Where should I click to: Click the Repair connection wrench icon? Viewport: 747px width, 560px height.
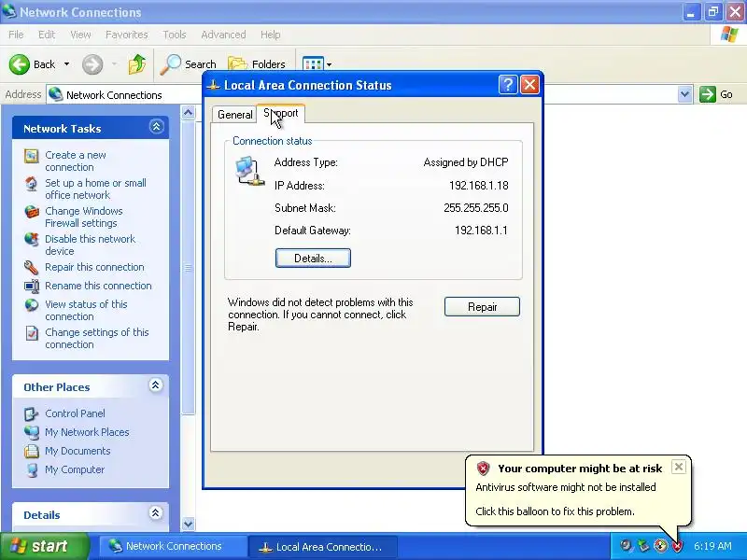tap(32, 267)
